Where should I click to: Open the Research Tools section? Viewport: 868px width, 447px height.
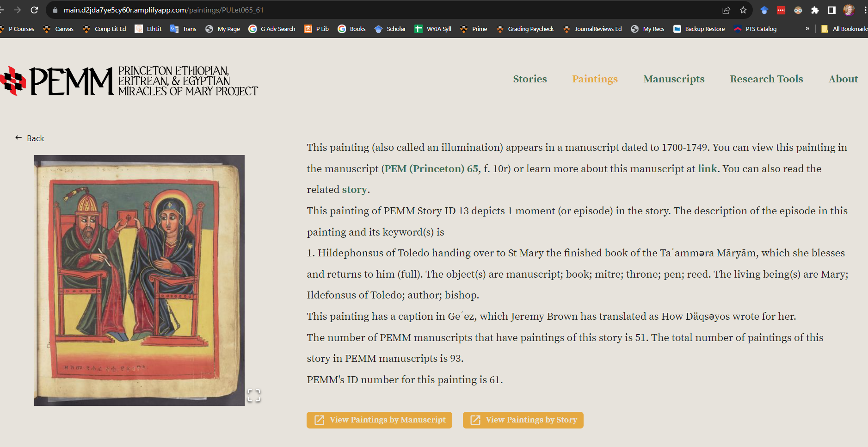point(766,79)
